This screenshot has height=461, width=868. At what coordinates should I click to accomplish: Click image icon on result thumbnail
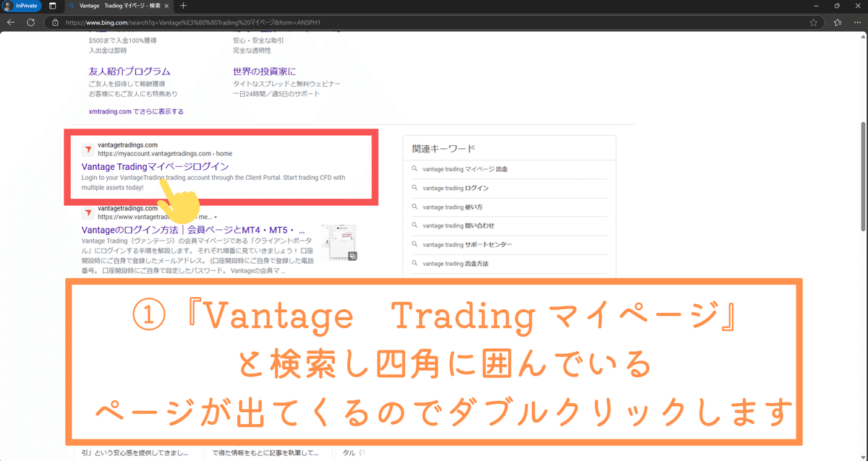click(352, 256)
